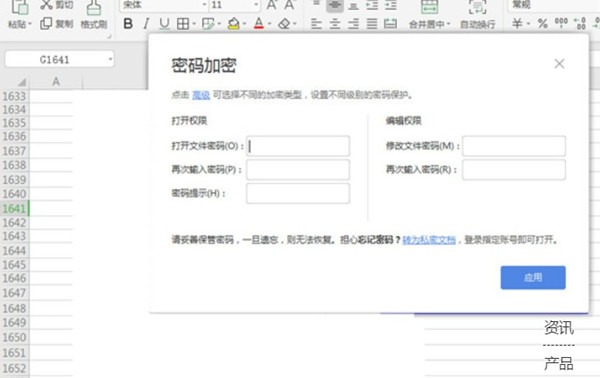Focus the 再次输入密码(P) input field
Viewport: 600px width, 378px height.
pos(298,169)
